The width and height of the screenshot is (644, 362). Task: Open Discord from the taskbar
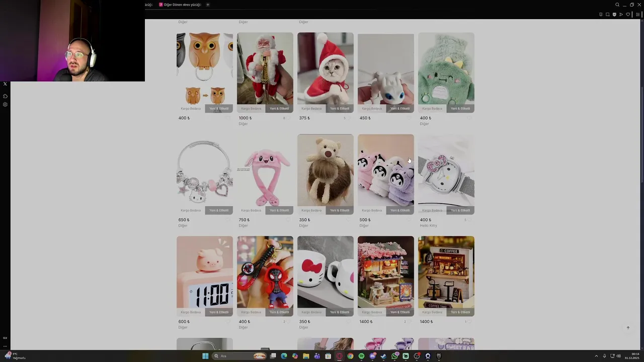tap(372, 356)
